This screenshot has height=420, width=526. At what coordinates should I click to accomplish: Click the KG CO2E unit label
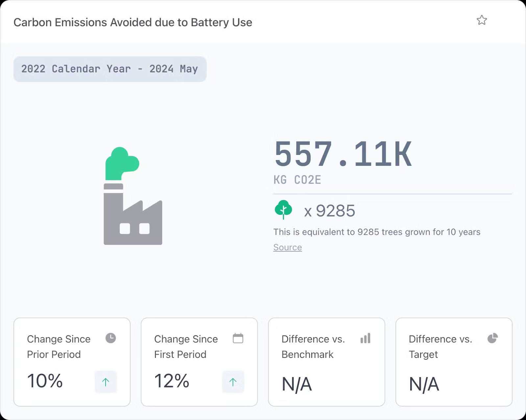(x=297, y=180)
